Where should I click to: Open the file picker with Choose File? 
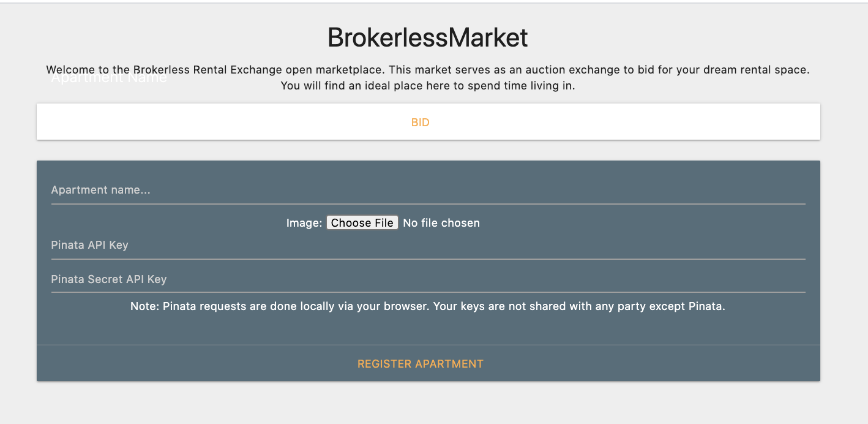[362, 223]
